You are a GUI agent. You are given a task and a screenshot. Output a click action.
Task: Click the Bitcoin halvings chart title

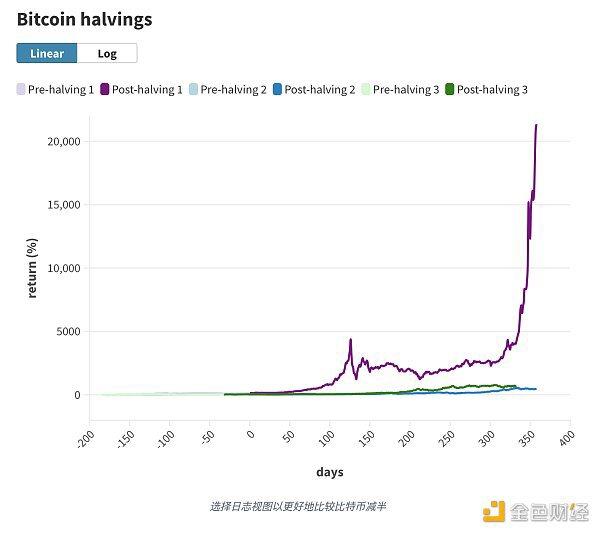pyautogui.click(x=85, y=19)
